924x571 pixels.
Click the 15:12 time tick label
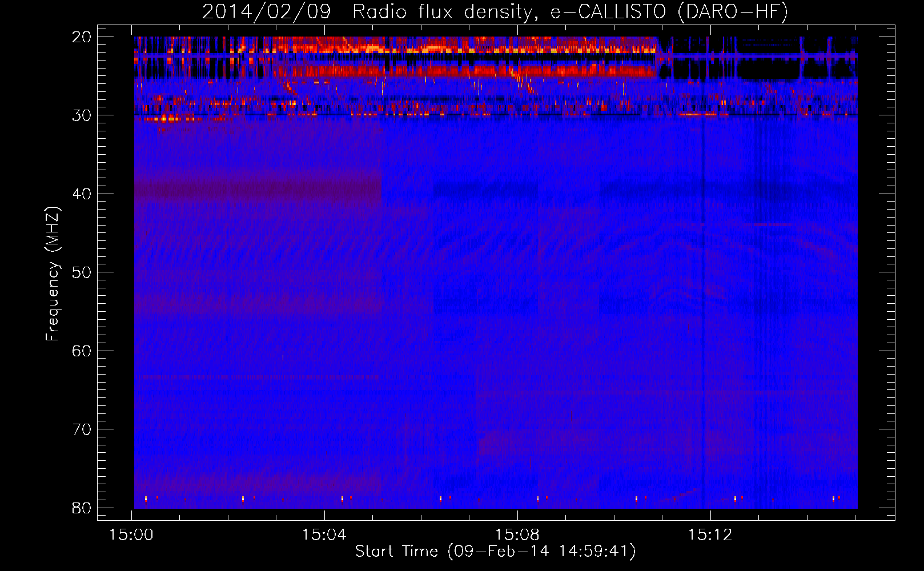coord(710,535)
